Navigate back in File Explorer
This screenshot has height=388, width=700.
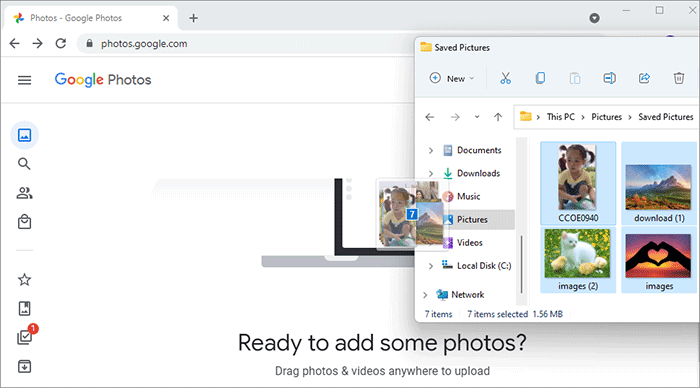pyautogui.click(x=430, y=117)
